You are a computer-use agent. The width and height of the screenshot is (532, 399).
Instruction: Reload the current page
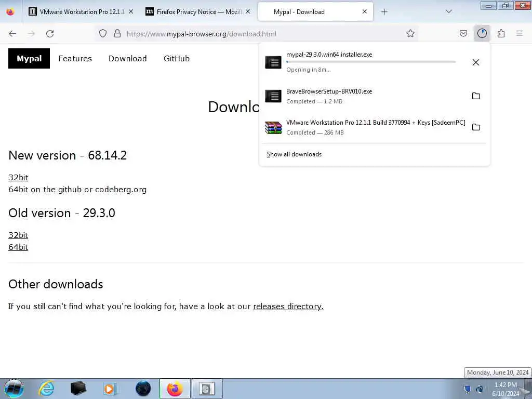(x=50, y=34)
